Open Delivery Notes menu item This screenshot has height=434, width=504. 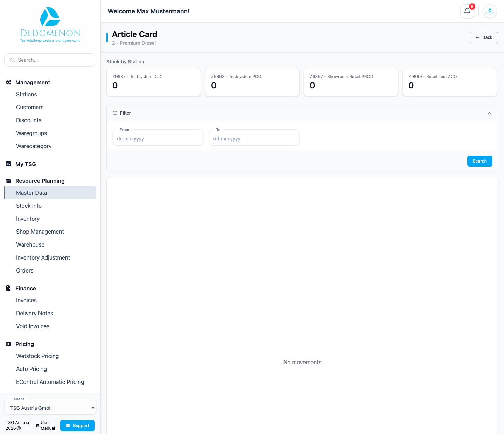click(50, 313)
